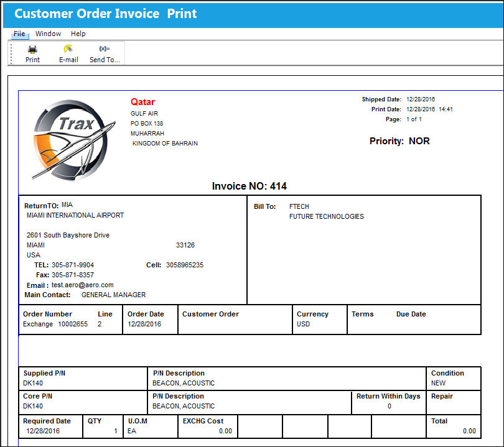Click the 'KINGDOM OF BAHRAIN' text
The width and height of the screenshot is (504, 447).
click(x=166, y=143)
